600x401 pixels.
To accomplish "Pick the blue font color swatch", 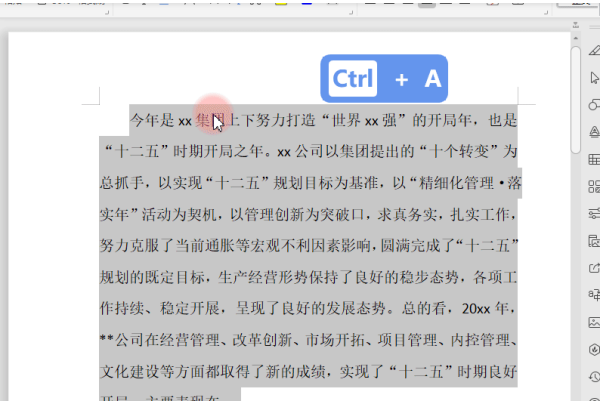I will click(307, 3).
